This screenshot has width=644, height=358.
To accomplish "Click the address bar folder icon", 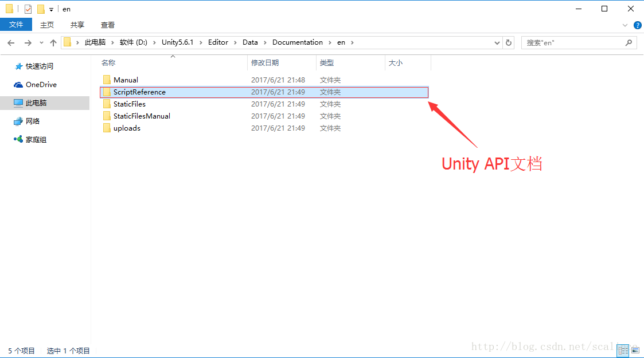I will [67, 42].
